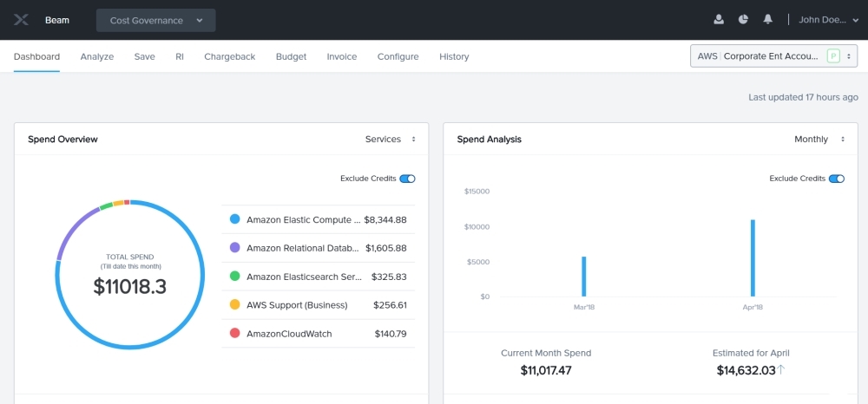Open the user profile icon in header
Viewport: 868px width, 404px height.
tap(719, 20)
